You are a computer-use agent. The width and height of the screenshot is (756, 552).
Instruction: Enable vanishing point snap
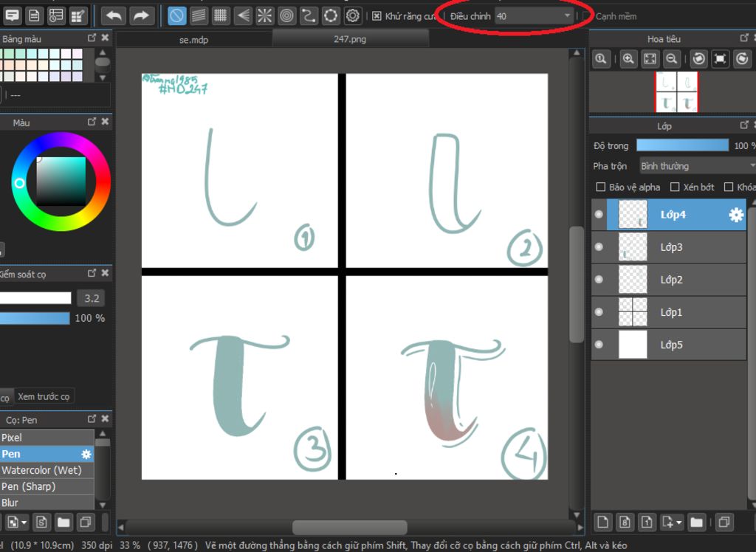(242, 16)
